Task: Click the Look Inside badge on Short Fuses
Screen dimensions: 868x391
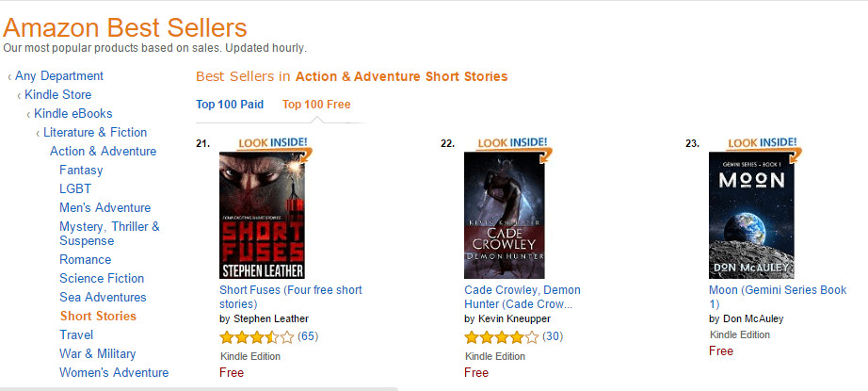Action: coord(274,143)
